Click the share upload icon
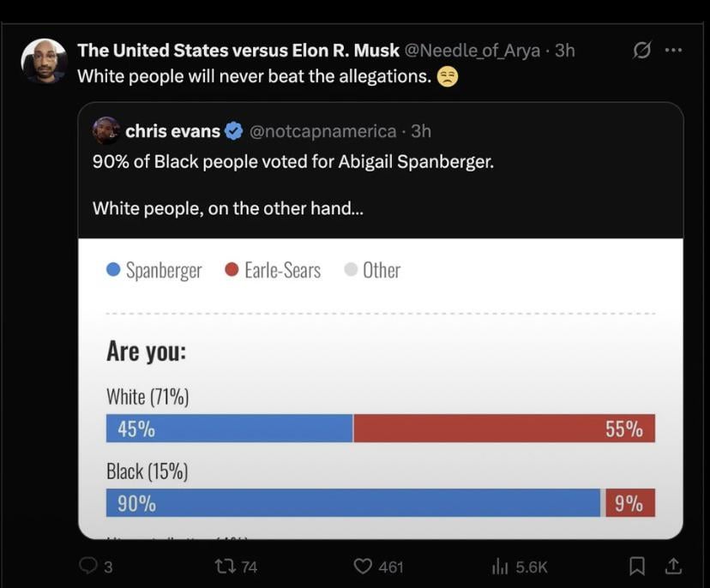This screenshot has width=710, height=588. [x=674, y=566]
